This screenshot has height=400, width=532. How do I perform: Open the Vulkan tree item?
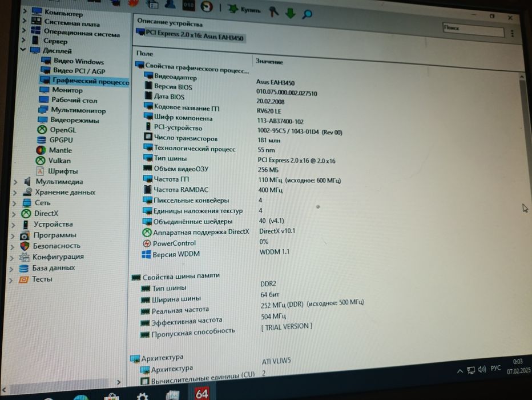[53, 161]
